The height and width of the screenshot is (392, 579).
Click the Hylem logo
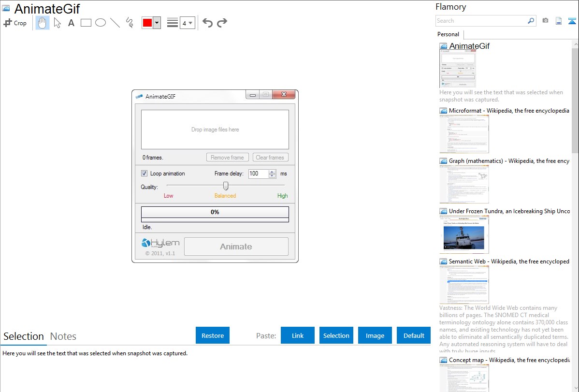click(x=160, y=243)
